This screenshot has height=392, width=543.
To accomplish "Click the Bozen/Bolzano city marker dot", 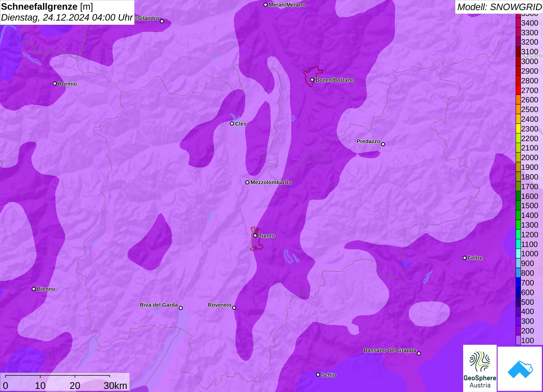I will coord(312,80).
